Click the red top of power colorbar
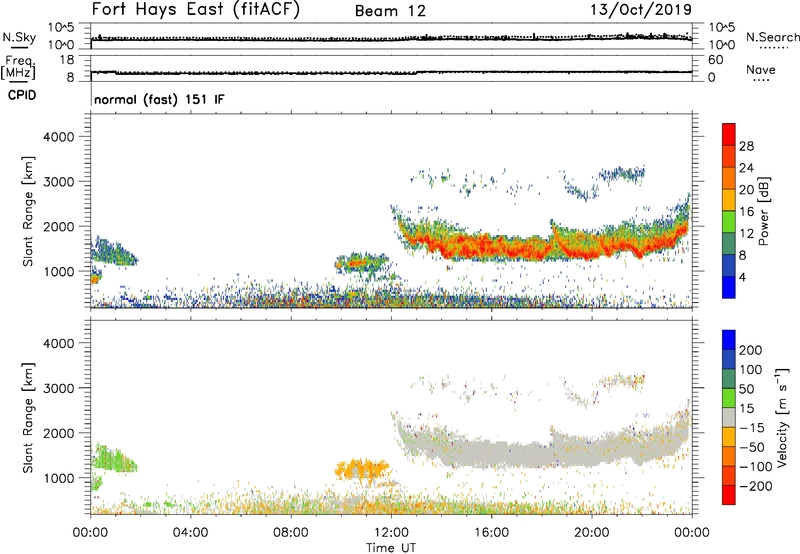This screenshot has height=554, width=800. 729,134
